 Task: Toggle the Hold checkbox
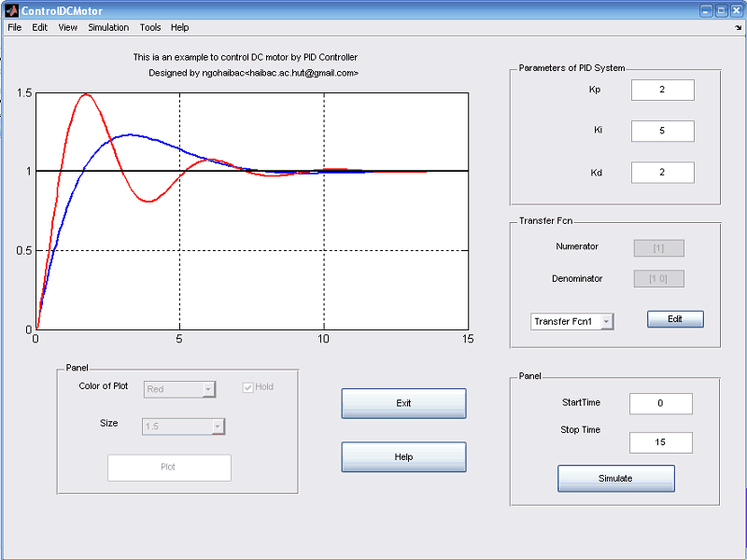click(x=247, y=387)
